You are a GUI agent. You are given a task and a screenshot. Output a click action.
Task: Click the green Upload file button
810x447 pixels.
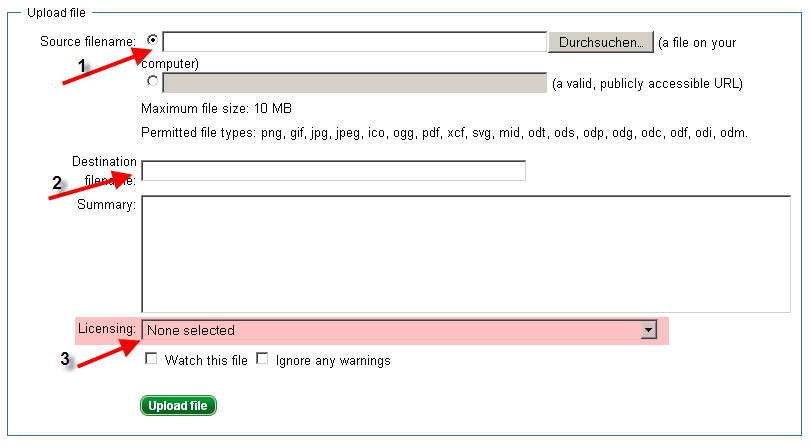(x=179, y=405)
